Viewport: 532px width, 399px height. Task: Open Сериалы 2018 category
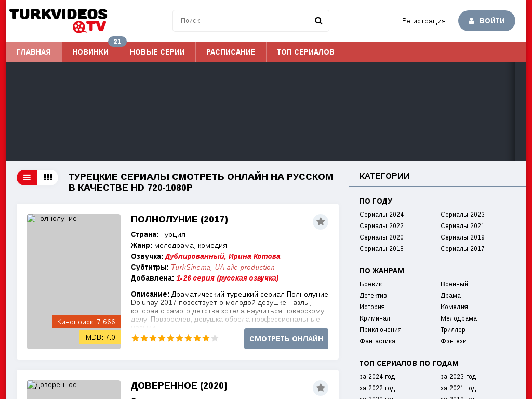click(382, 249)
